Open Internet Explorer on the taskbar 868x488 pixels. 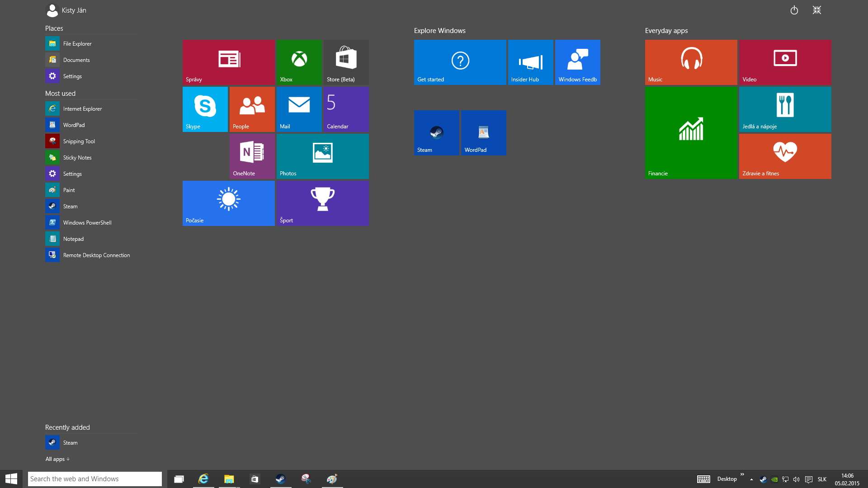(x=203, y=479)
